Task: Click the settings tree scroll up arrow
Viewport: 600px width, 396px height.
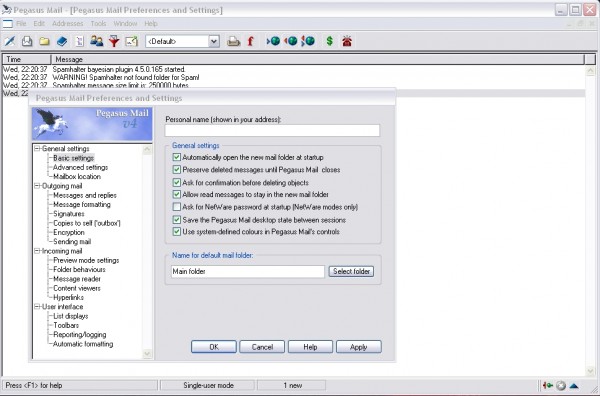Action: pyautogui.click(x=147, y=150)
